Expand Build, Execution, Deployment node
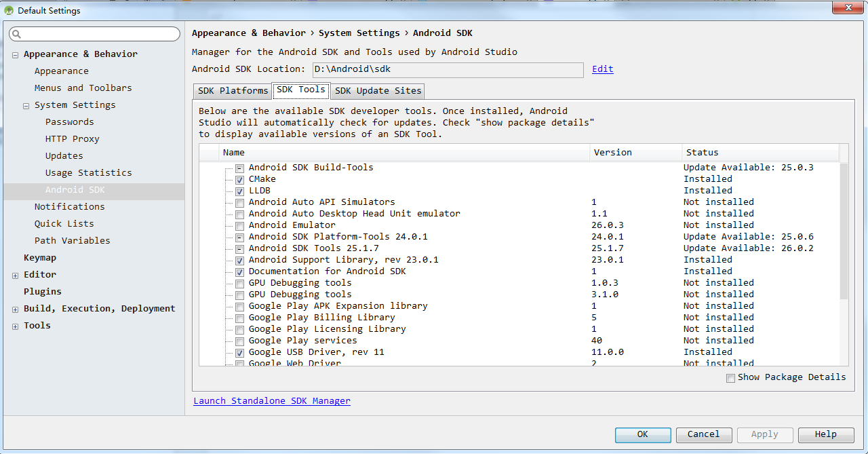 pos(15,309)
